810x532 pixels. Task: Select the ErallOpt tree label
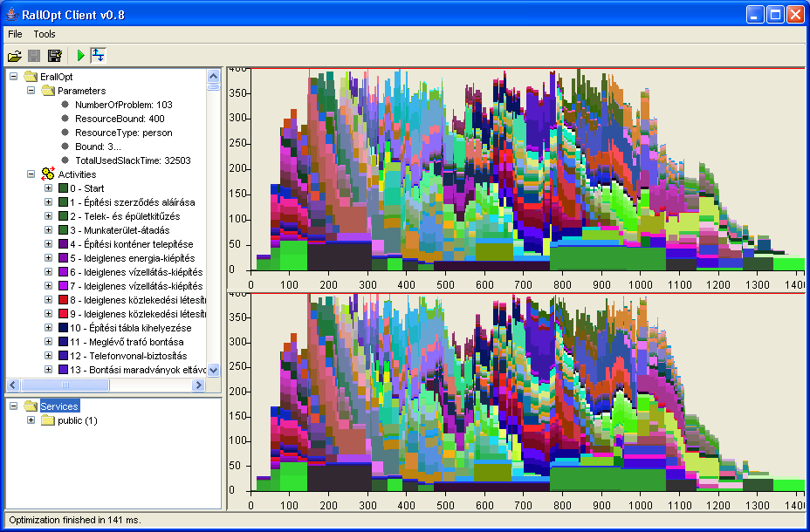pos(57,77)
